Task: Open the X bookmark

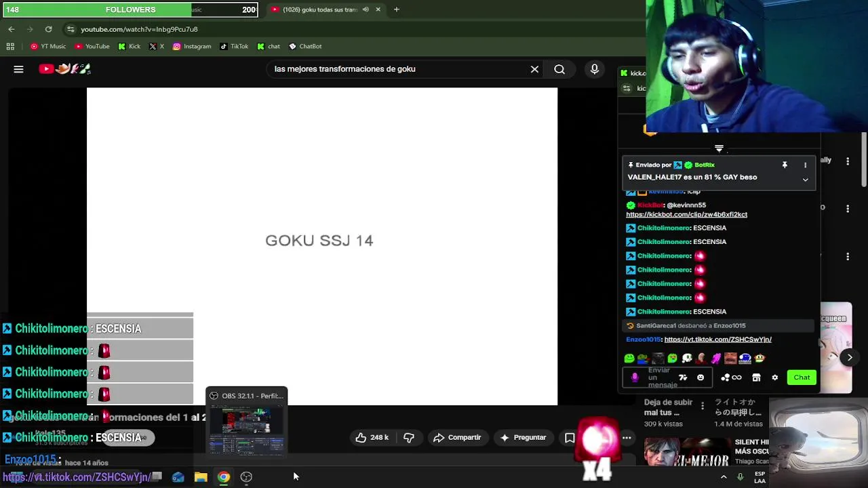Action: click(157, 46)
